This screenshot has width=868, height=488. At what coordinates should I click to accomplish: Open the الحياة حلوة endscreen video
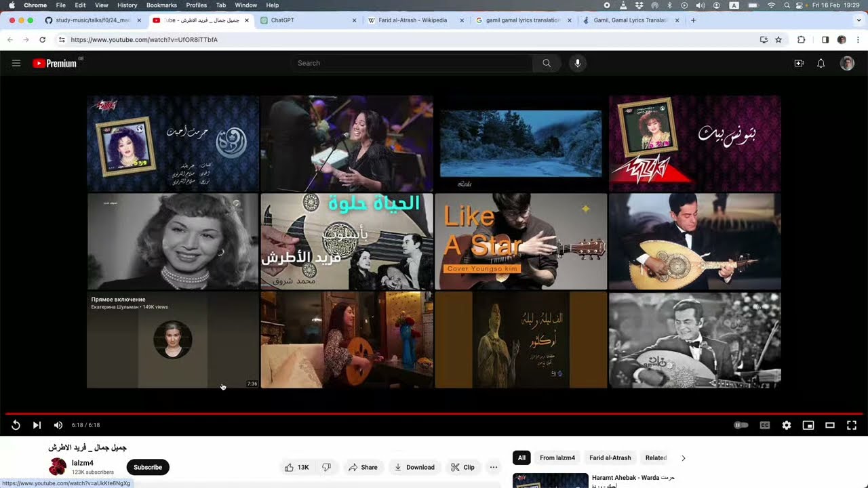point(347,241)
